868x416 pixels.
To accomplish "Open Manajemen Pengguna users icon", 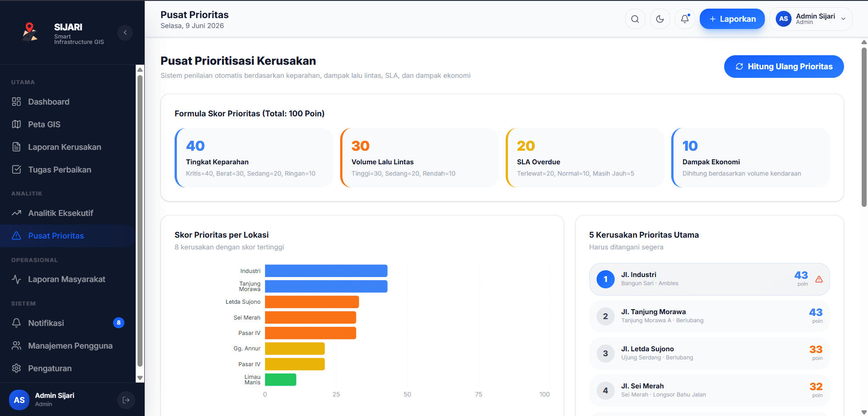I will point(17,346).
